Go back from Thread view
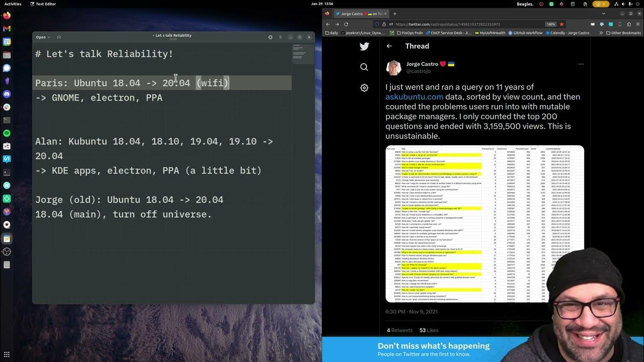Image resolution: width=644 pixels, height=362 pixels. [x=389, y=46]
